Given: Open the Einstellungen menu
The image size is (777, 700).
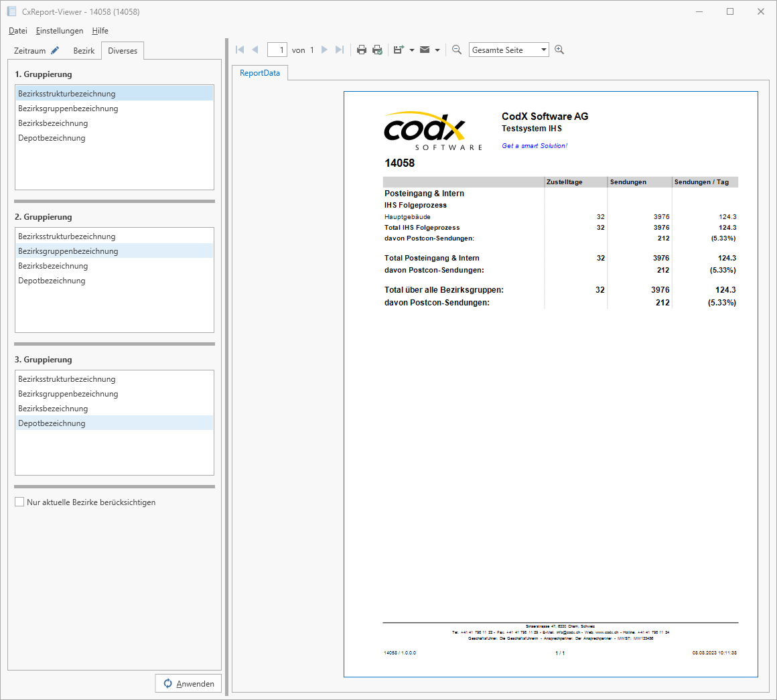Looking at the screenshot, I should (x=60, y=31).
